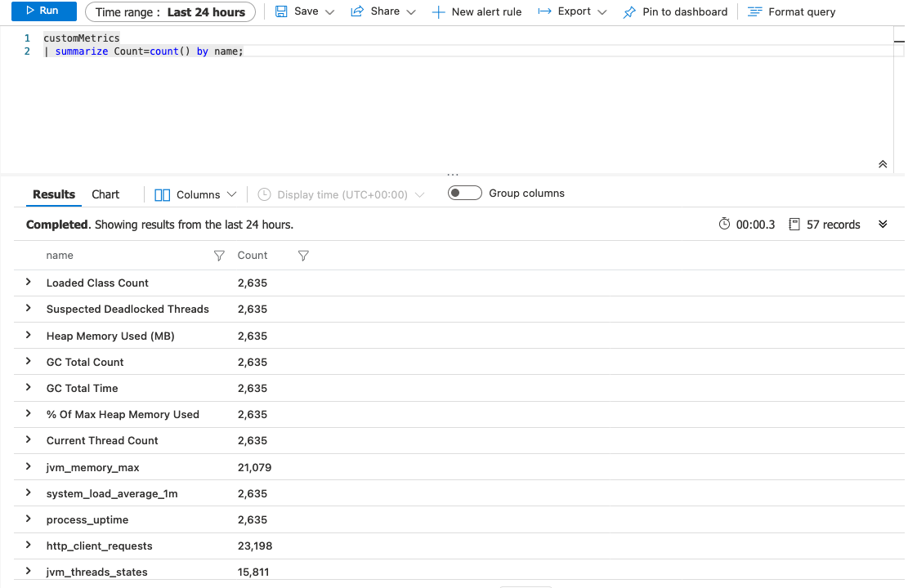Click the Pin to dashboard icon
The height and width of the screenshot is (588, 917).
point(630,11)
